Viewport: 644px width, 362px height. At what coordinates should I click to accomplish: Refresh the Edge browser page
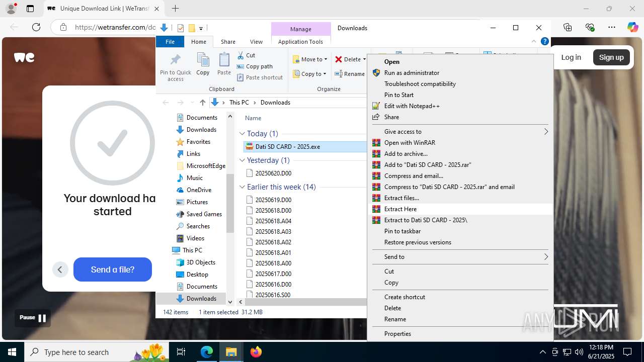click(x=36, y=27)
